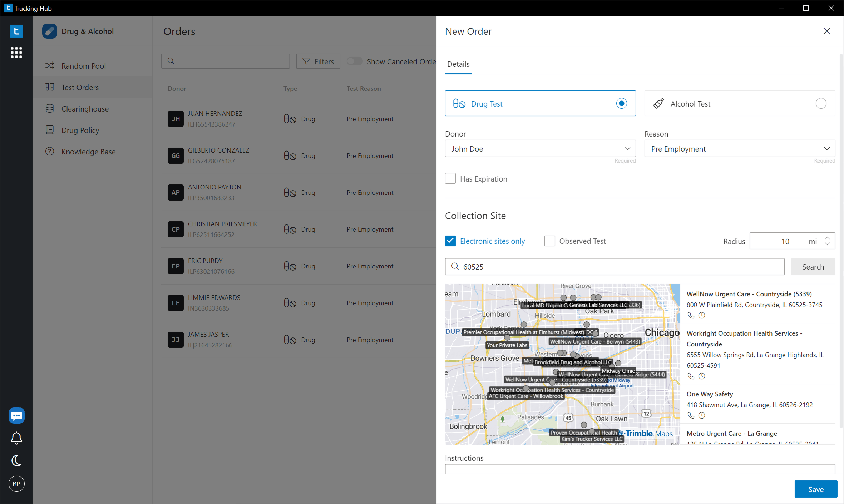Click the orders search magnifier icon
Viewport: 844px width, 504px height.
click(x=171, y=61)
